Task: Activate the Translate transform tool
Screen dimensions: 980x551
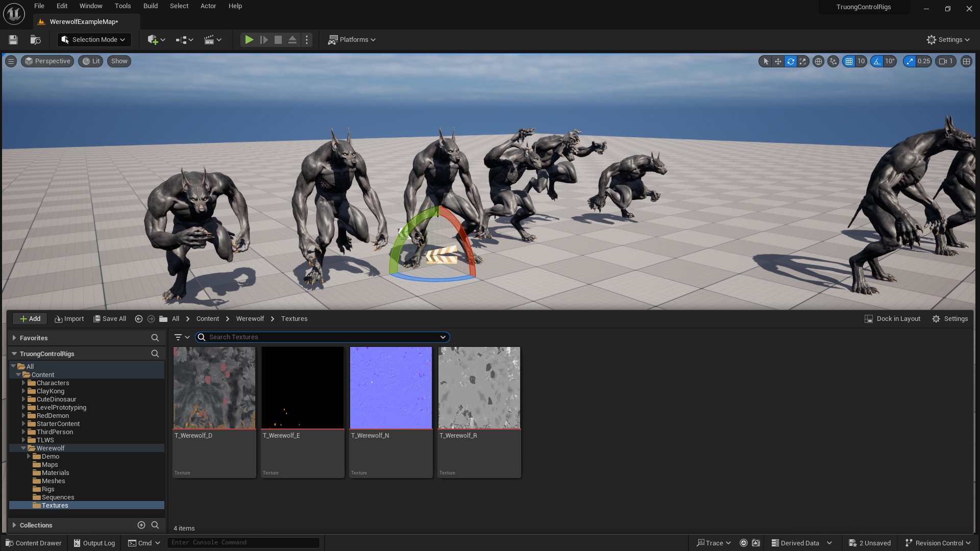Action: (778, 61)
